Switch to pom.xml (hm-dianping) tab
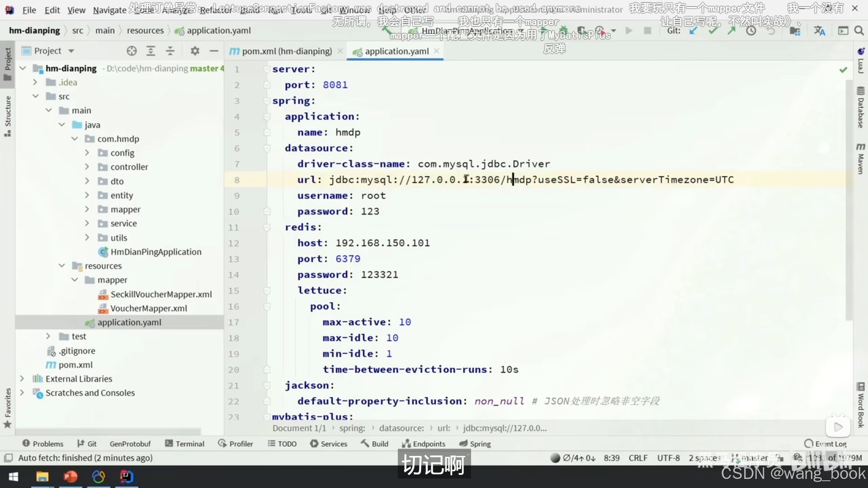The width and height of the screenshot is (868, 488). 286,52
